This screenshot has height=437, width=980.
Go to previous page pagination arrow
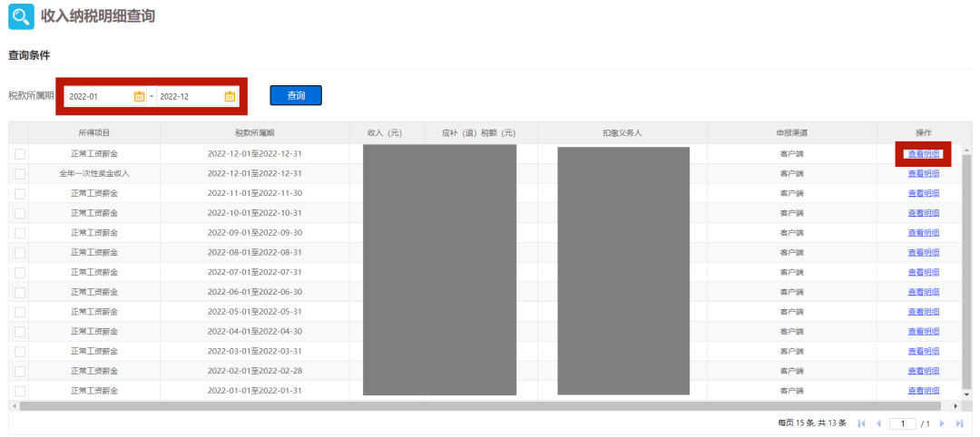878,423
